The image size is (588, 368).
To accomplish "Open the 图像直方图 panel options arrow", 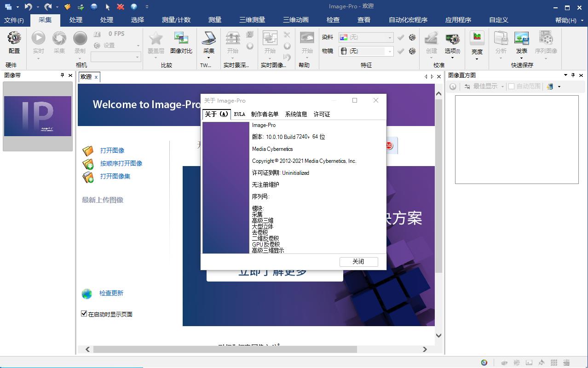I will click(565, 75).
